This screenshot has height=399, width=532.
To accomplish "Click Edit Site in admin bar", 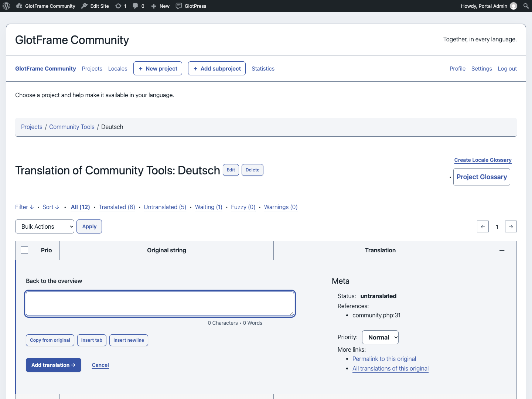I will click(95, 6).
